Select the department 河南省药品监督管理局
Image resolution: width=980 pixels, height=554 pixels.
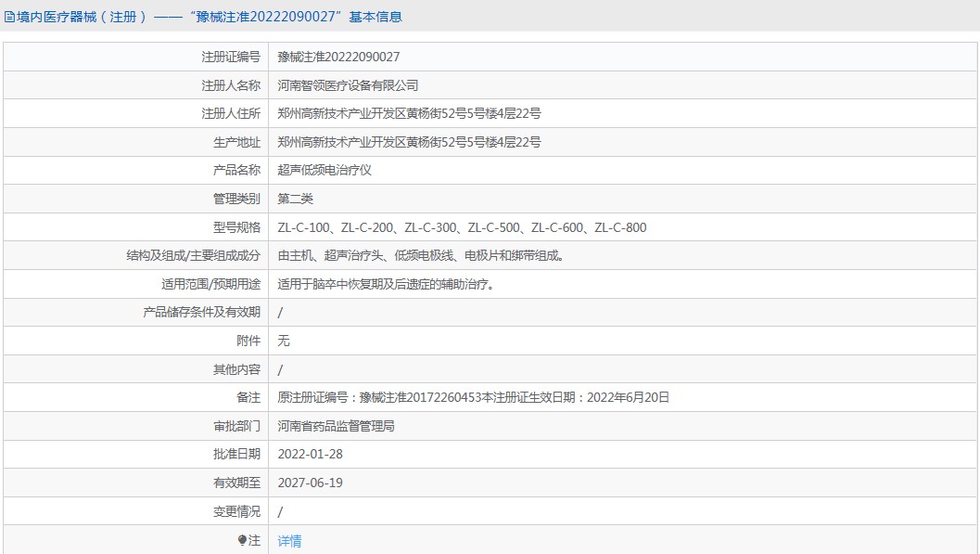pyautogui.click(x=337, y=427)
